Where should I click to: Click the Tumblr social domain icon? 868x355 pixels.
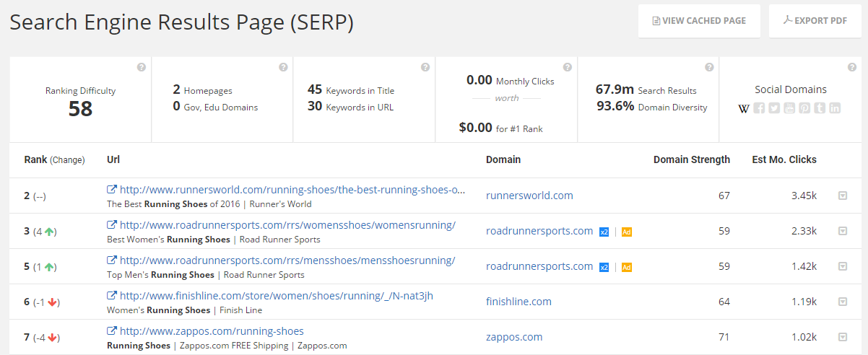coord(820,108)
